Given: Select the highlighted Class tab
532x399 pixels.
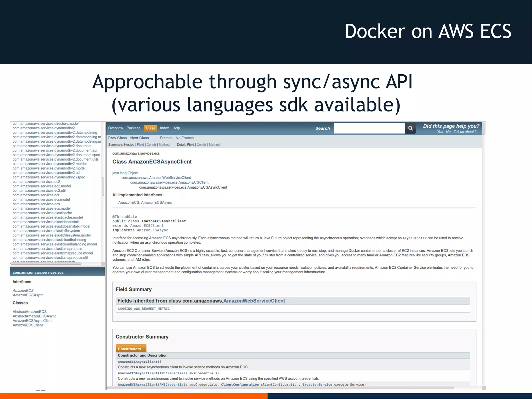Looking at the screenshot, I should 150,128.
